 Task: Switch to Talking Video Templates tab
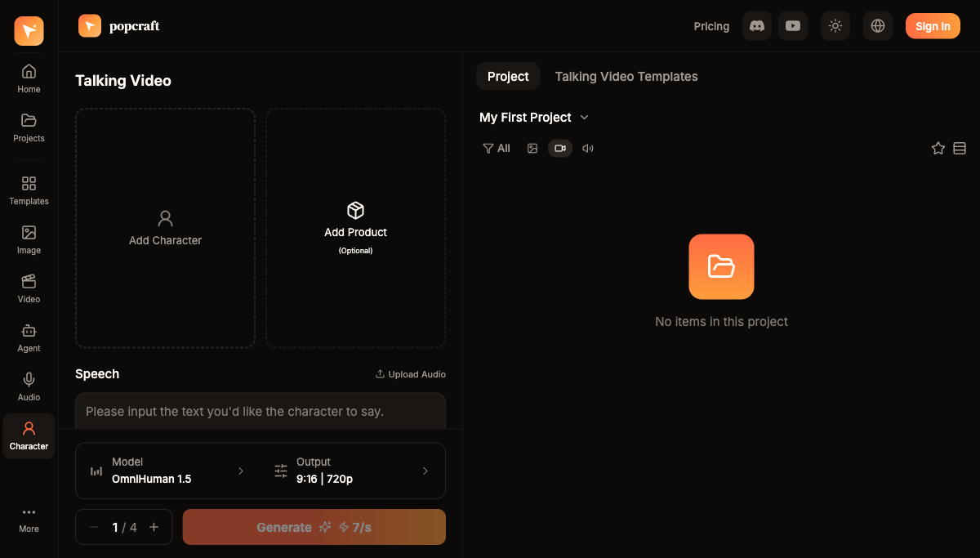626,77
